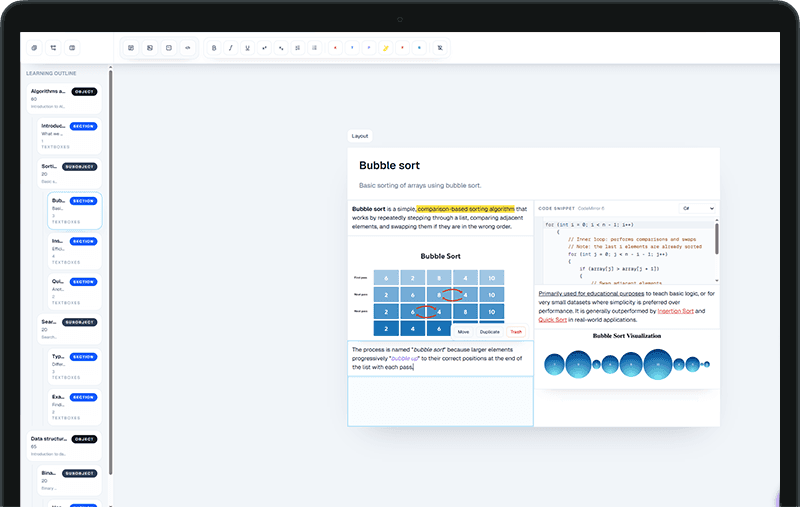Apply superscript formatting
This screenshot has height=507, width=800.
pos(264,48)
